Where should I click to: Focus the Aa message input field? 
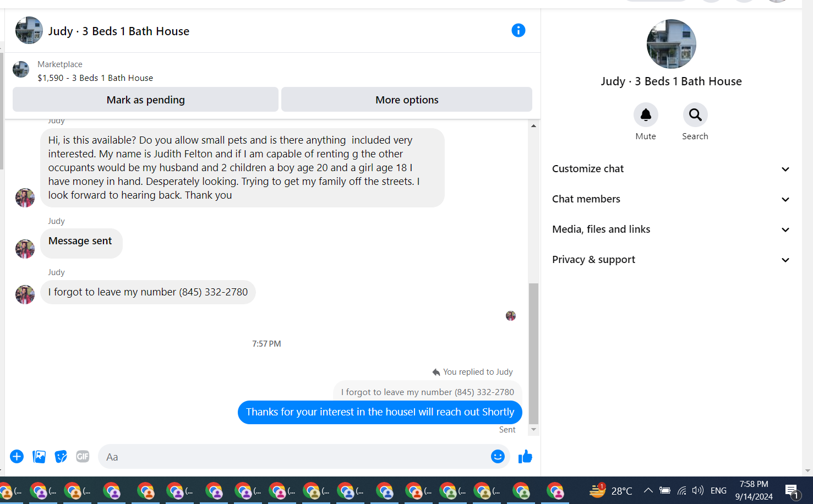point(294,457)
